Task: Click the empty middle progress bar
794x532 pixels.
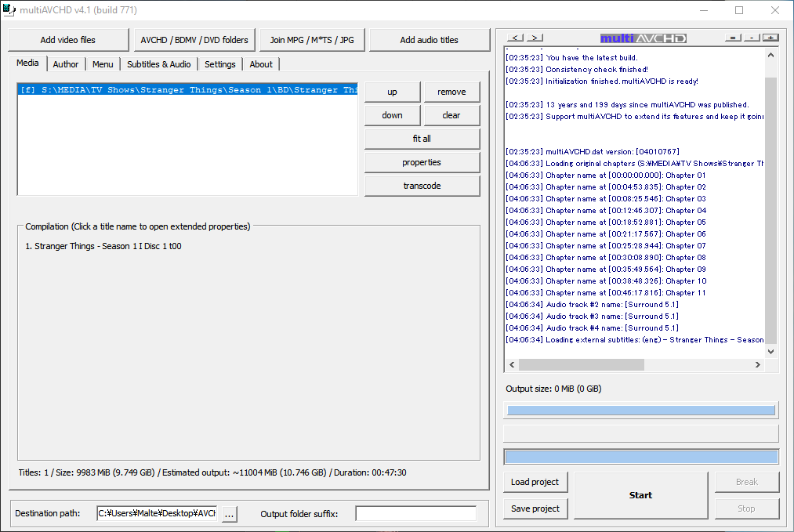Action: (641, 433)
